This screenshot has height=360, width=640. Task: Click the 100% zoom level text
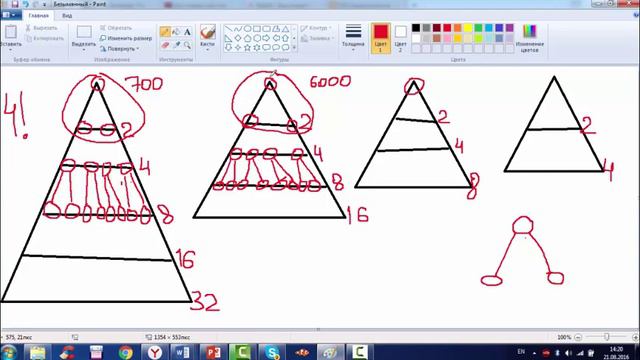tap(564, 337)
